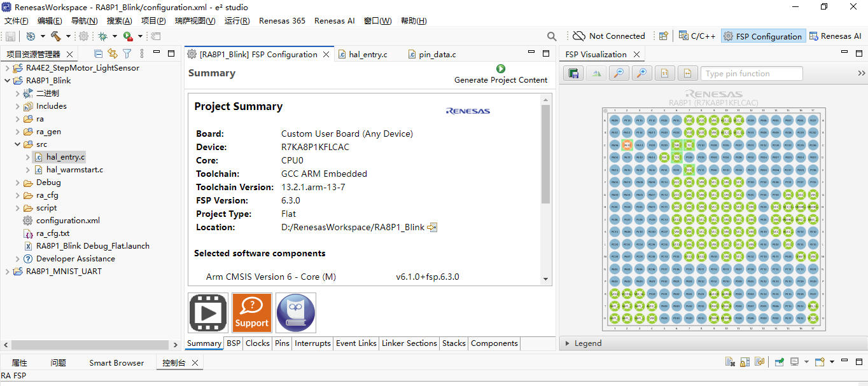Expand the RA8P1_MNIST_UART project
Viewport: 868px width, 386px height.
[7, 272]
